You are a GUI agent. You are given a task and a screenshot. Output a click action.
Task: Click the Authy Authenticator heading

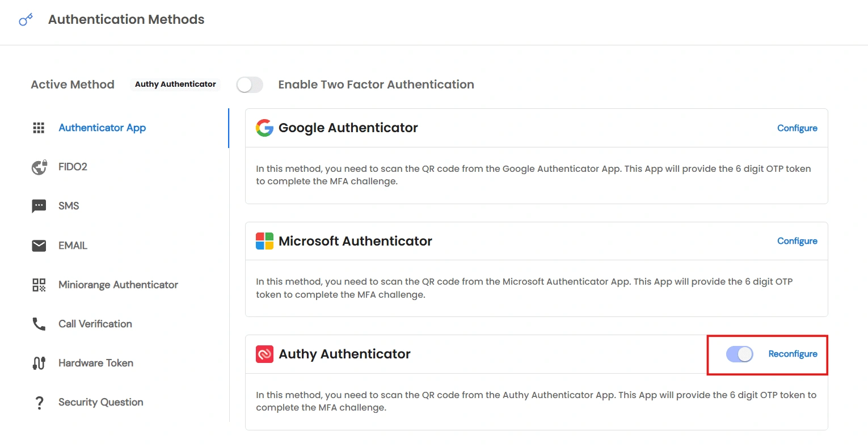(x=344, y=354)
